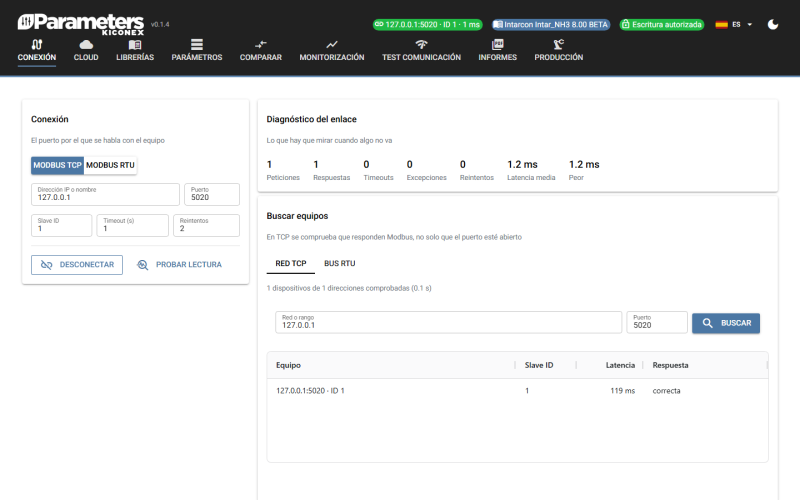Click the Timeouts count value
800x500 pixels.
pyautogui.click(x=366, y=164)
